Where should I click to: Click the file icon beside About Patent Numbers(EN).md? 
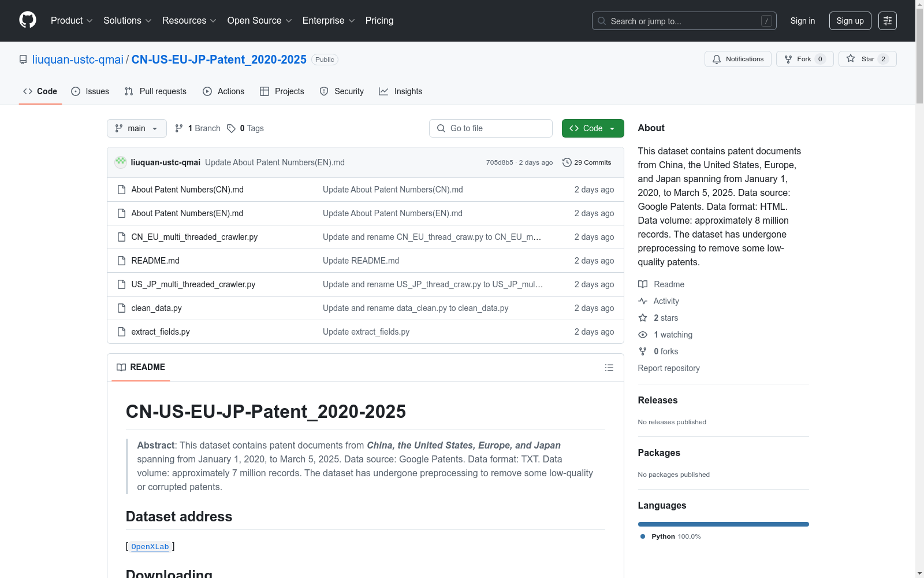(121, 213)
